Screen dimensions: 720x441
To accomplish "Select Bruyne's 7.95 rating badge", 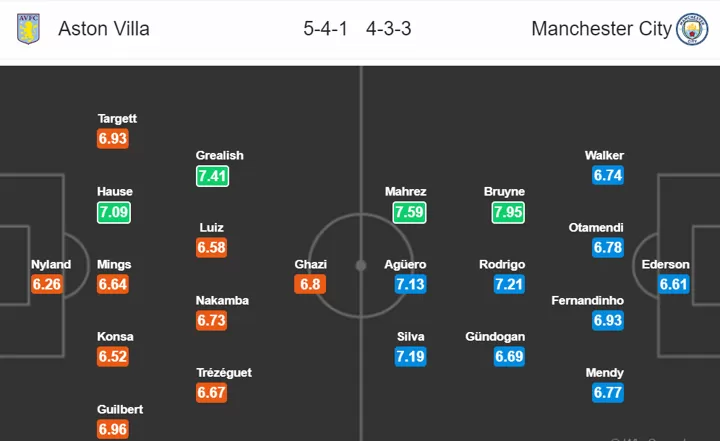I will [508, 212].
